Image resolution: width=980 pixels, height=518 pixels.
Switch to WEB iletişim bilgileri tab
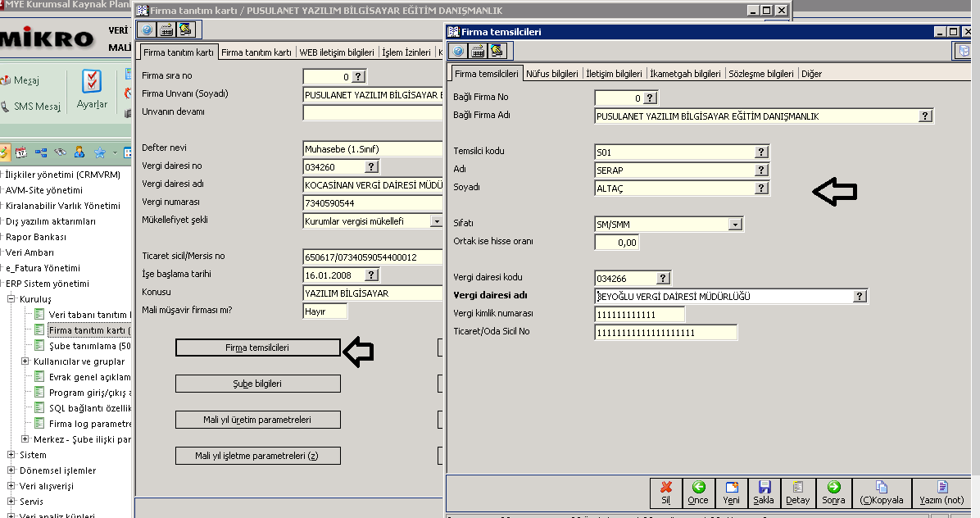[337, 52]
